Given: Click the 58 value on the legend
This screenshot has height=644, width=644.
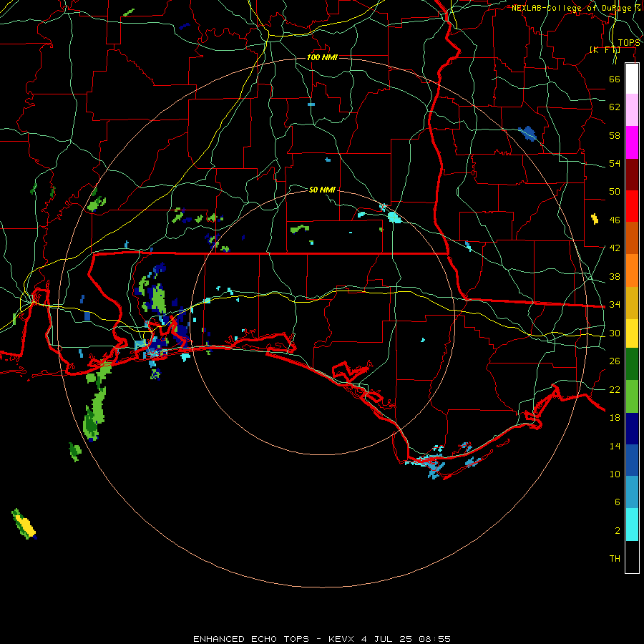Looking at the screenshot, I should (615, 135).
